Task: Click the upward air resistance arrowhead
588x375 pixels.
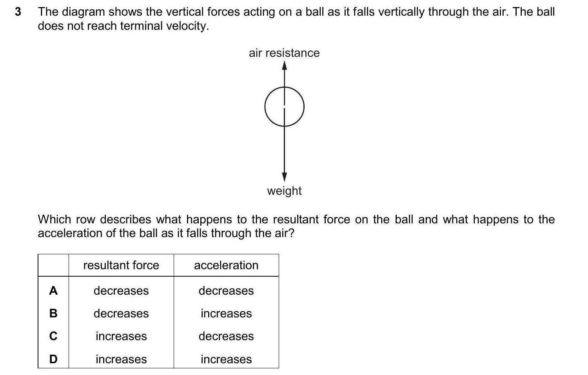Action: [x=285, y=65]
